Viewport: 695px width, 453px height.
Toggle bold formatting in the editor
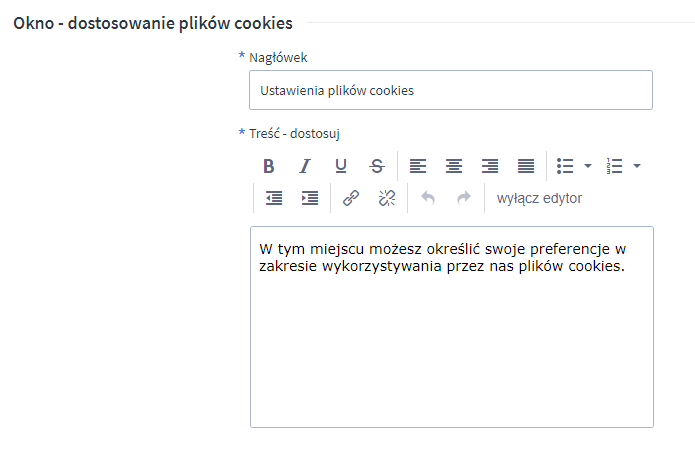(268, 166)
